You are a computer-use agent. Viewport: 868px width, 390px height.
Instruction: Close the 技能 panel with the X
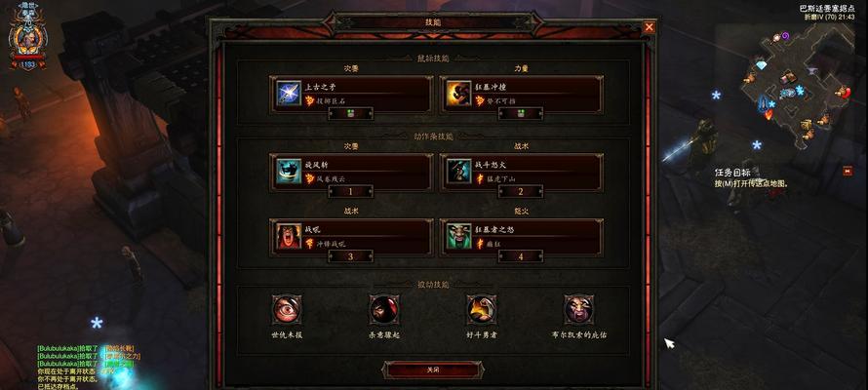[649, 26]
